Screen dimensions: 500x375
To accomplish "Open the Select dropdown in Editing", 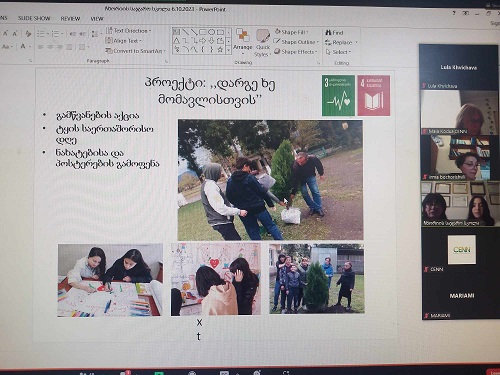I will point(338,52).
